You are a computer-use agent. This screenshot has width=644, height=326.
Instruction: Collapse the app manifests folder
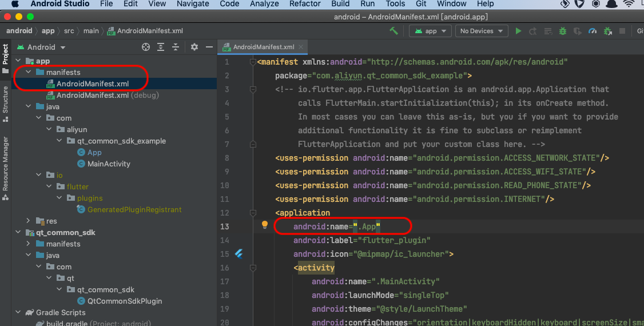(29, 72)
